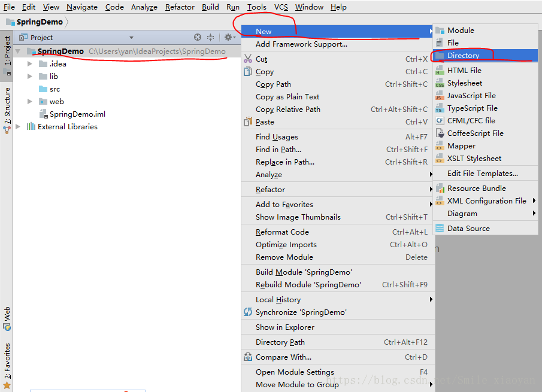Click the XSLT Stylesheet icon
This screenshot has height=392, width=542.
click(440, 158)
